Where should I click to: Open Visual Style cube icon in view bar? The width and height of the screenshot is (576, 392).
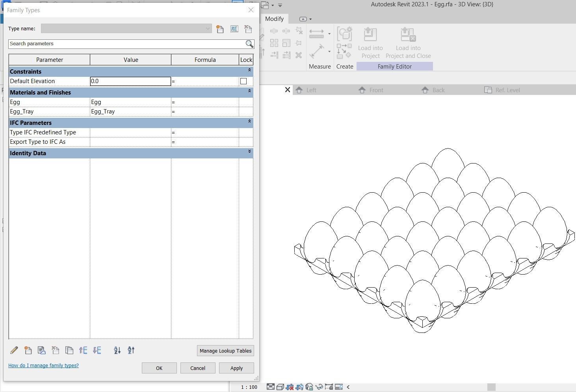[280, 387]
